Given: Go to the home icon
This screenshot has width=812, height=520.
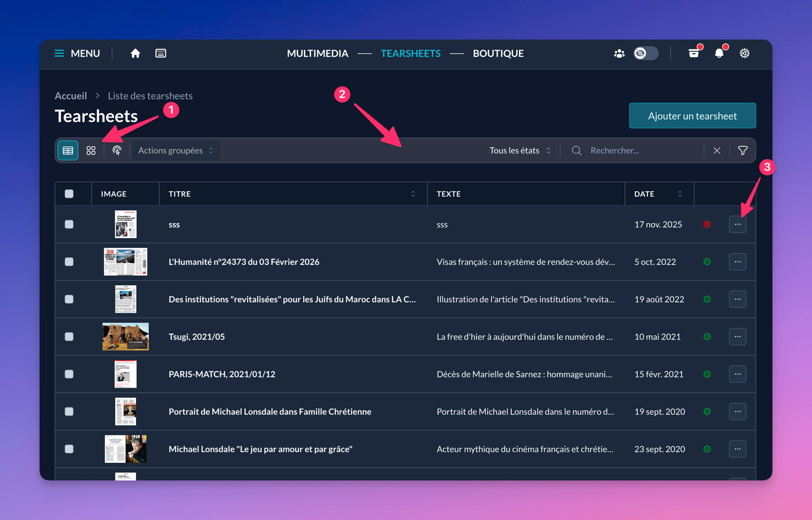Looking at the screenshot, I should (x=135, y=53).
